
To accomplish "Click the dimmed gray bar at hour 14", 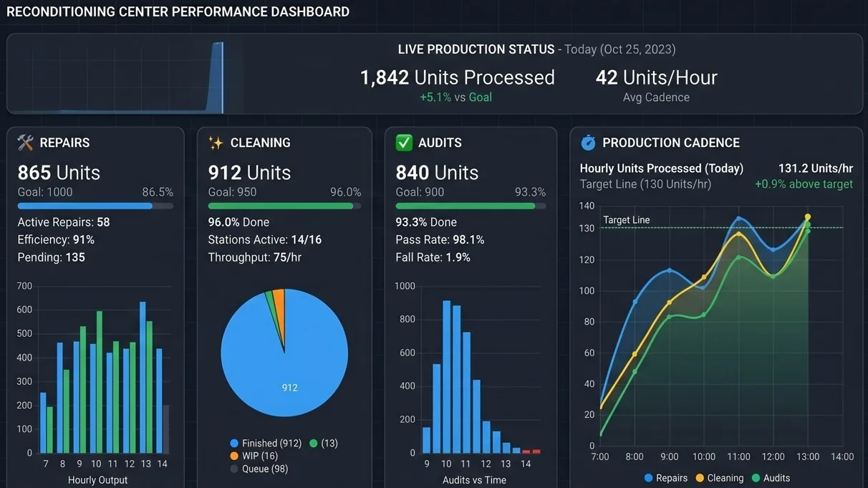I will [165, 429].
